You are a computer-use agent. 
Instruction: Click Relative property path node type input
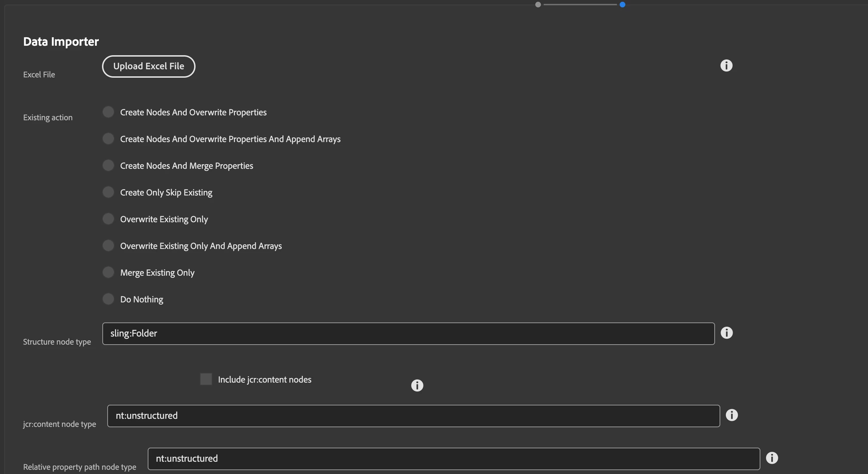(454, 459)
